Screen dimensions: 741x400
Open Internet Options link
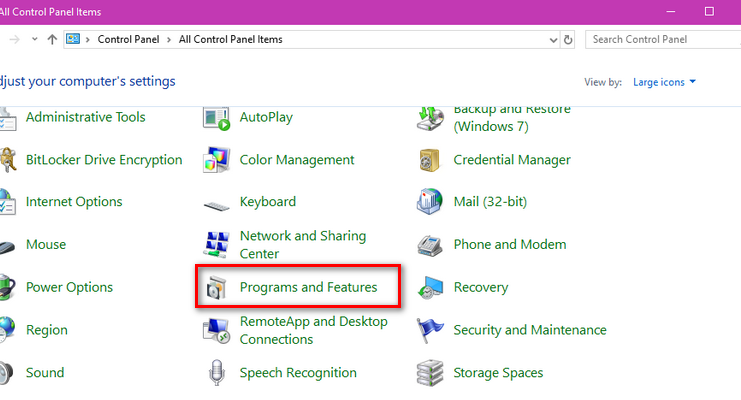(74, 202)
